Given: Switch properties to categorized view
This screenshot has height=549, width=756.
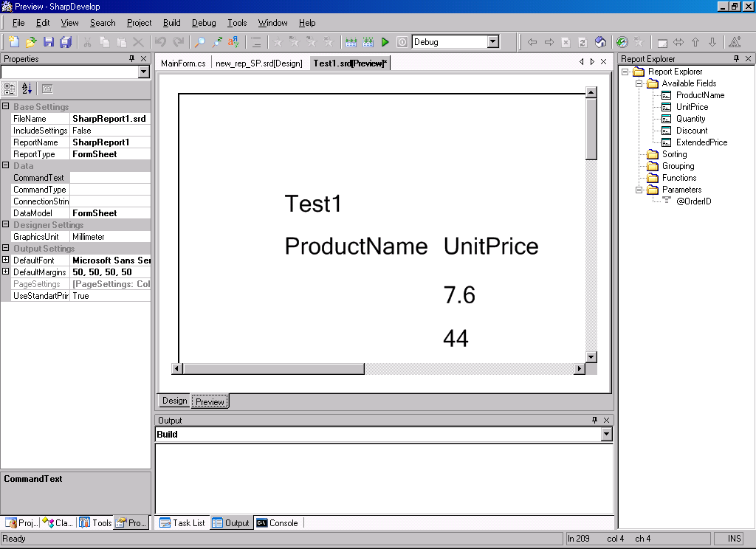Looking at the screenshot, I should click(10, 89).
